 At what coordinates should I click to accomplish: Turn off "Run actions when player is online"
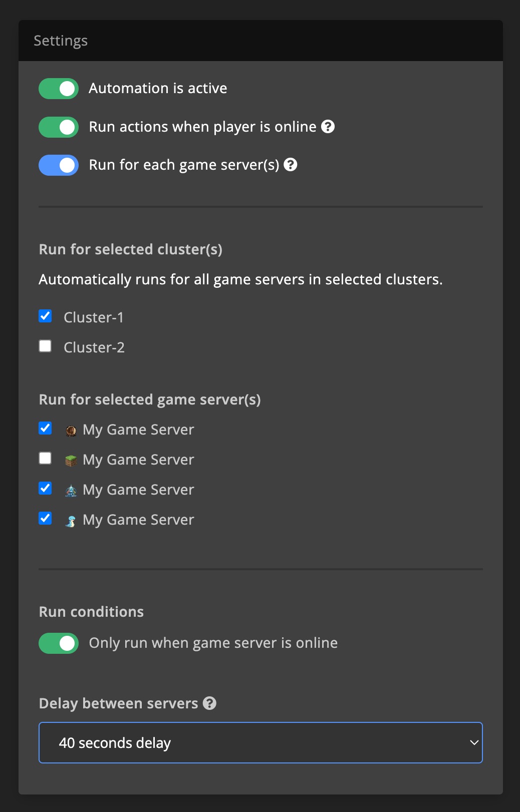coord(58,127)
